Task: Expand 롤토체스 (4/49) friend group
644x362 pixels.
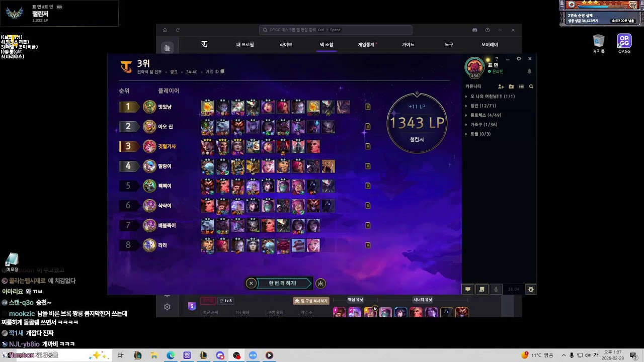Action: [486, 115]
